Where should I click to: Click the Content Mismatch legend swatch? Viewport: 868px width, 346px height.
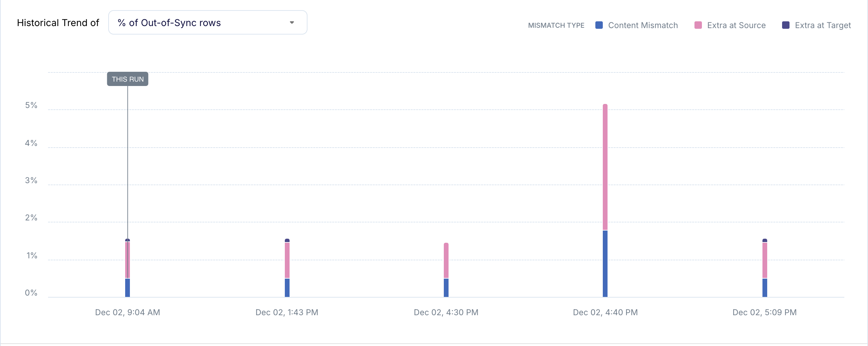click(599, 25)
